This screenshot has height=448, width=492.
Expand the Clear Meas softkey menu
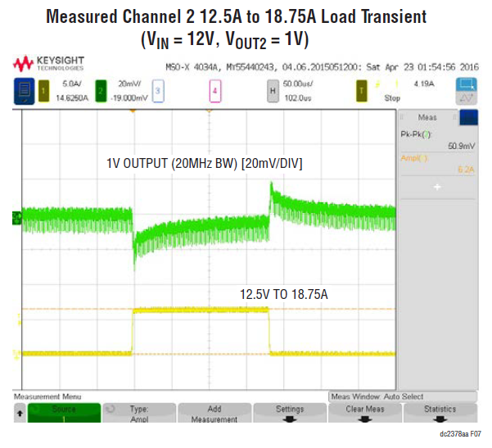point(364,414)
